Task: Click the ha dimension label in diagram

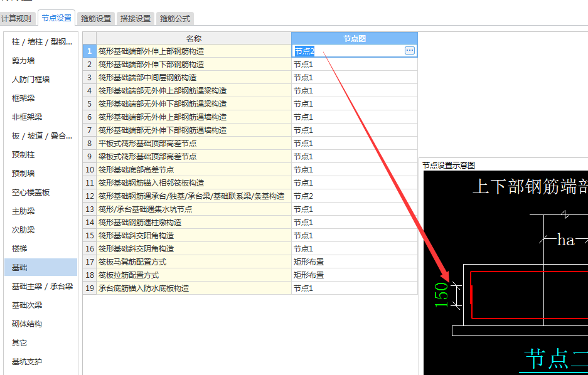Action: click(565, 240)
